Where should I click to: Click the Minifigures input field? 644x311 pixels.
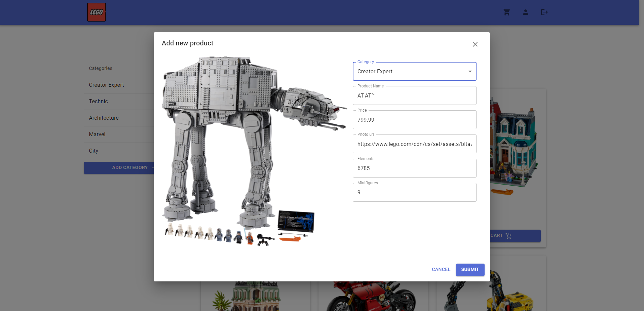[x=414, y=192]
